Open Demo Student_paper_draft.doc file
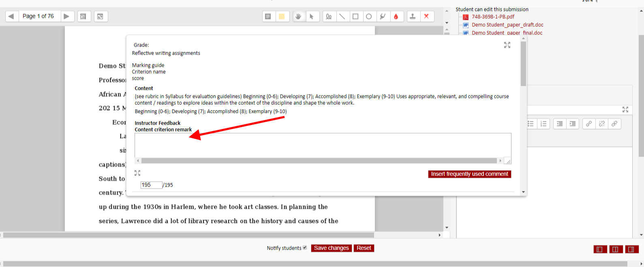 (507, 25)
